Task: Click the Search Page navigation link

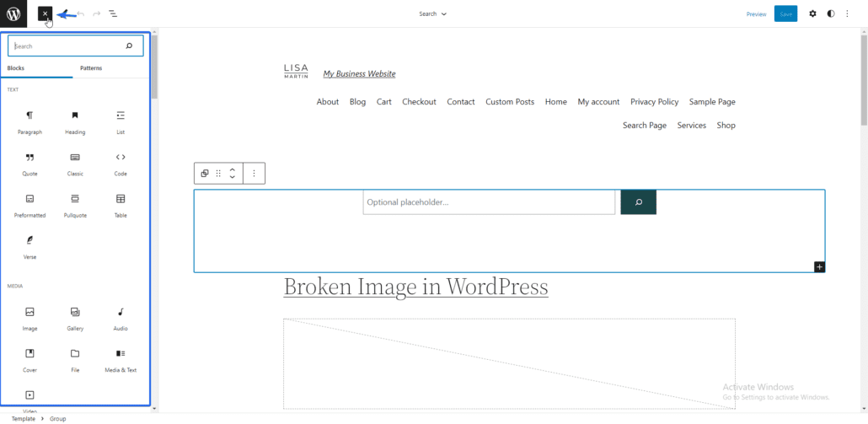Action: (645, 126)
